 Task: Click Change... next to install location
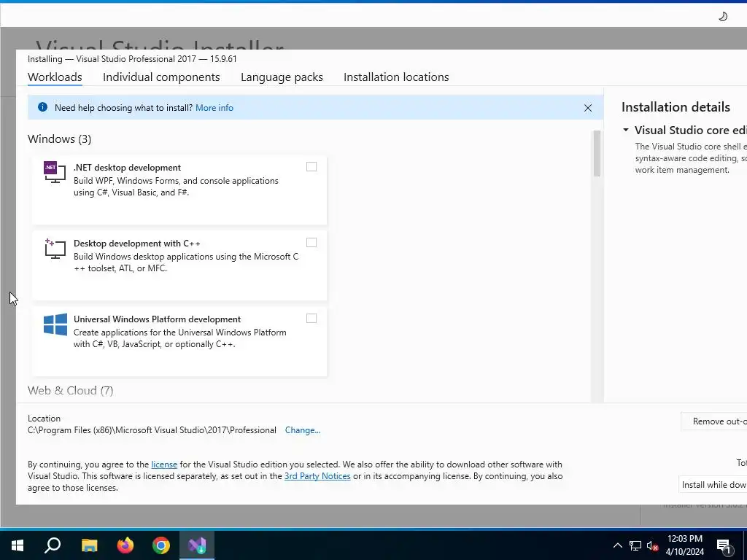click(303, 430)
